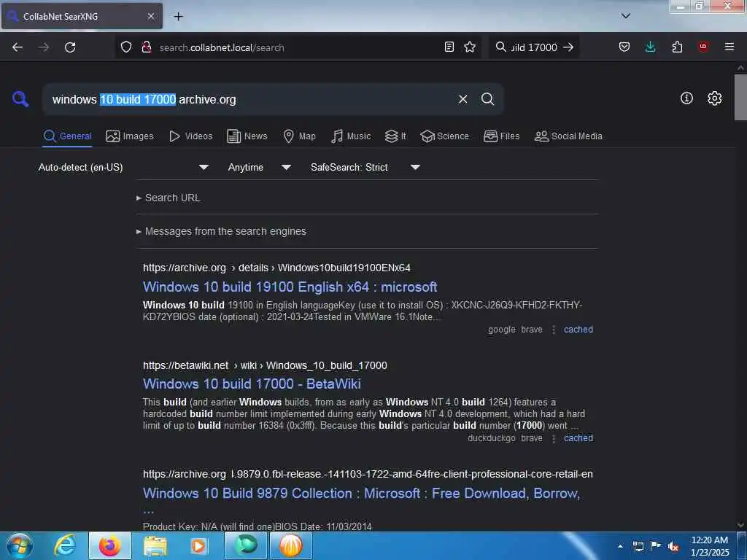Expand the Search URL section
The height and width of the screenshot is (560, 747).
pyautogui.click(x=169, y=198)
